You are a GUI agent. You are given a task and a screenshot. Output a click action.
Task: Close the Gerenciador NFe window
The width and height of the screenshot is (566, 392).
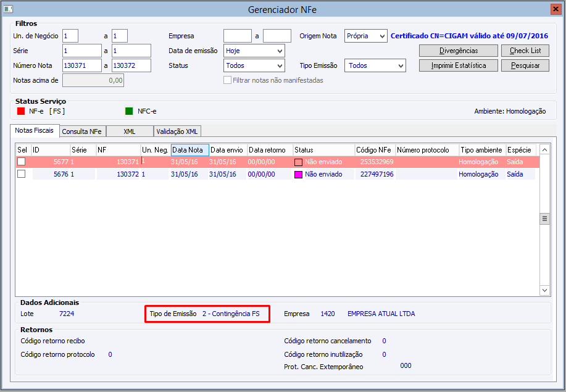tap(556, 9)
